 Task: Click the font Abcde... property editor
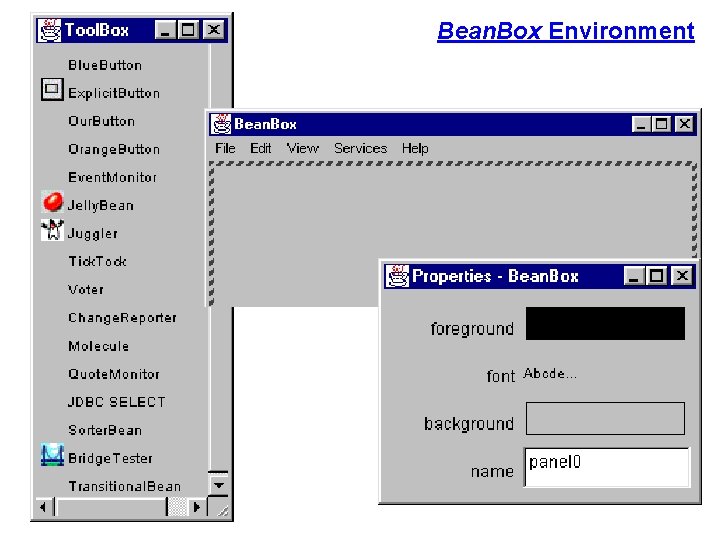click(x=550, y=373)
